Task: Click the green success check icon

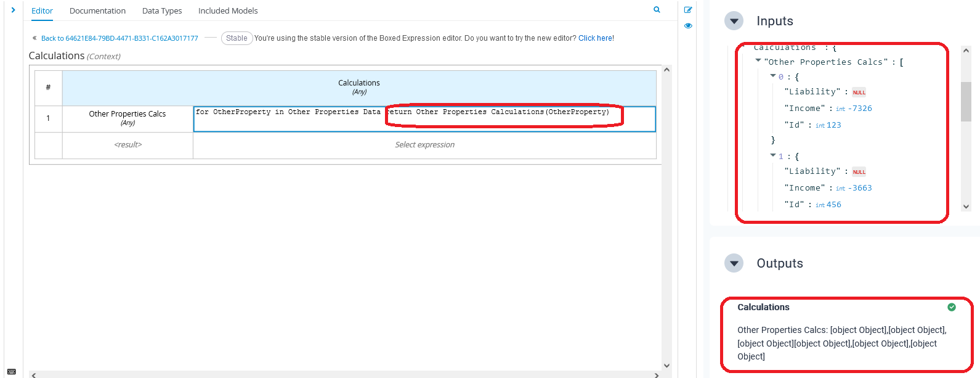Action: tap(952, 307)
